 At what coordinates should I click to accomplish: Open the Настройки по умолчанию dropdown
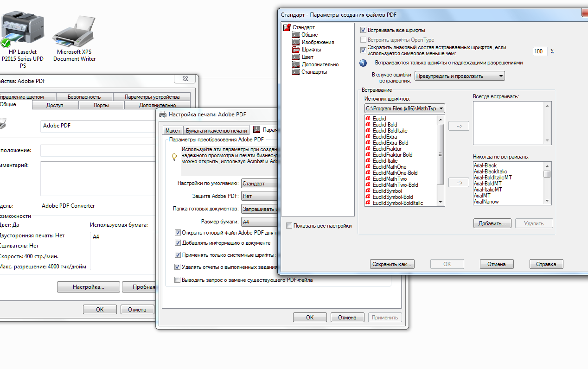259,183
